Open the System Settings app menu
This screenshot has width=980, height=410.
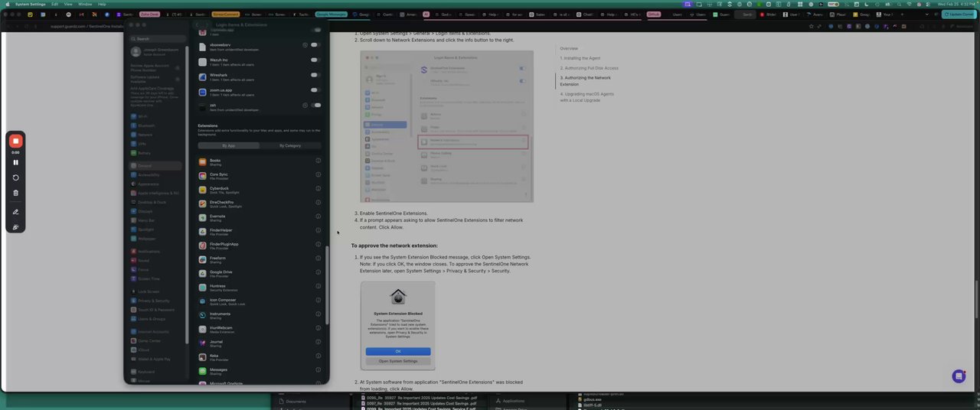coord(31,4)
